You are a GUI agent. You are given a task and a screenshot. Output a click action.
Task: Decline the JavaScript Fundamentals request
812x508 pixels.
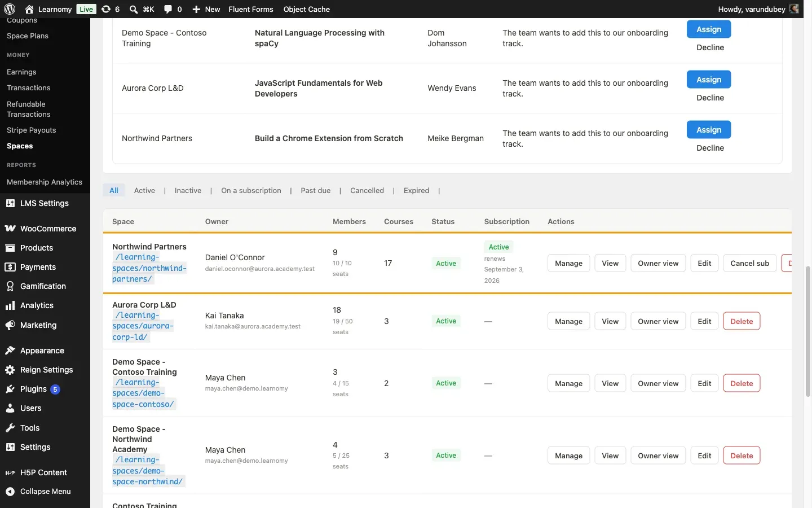[x=710, y=98]
